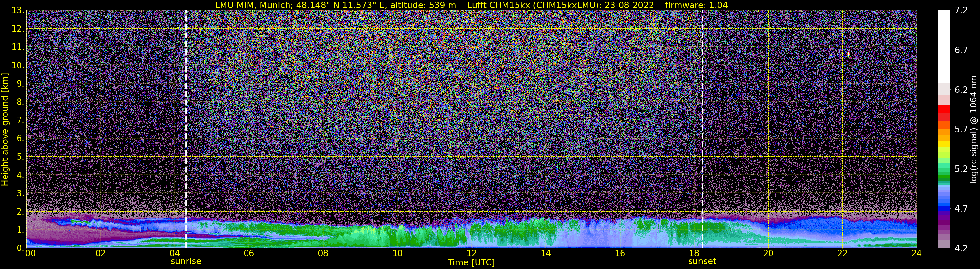Click the colorbar tick value '6.2'
The height and width of the screenshot is (269, 980).
click(961, 90)
